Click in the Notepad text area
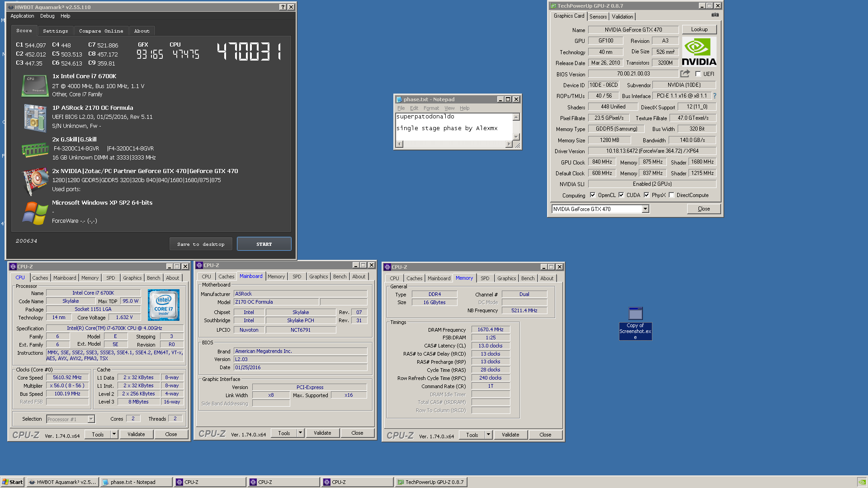The height and width of the screenshot is (488, 868). coord(454,127)
